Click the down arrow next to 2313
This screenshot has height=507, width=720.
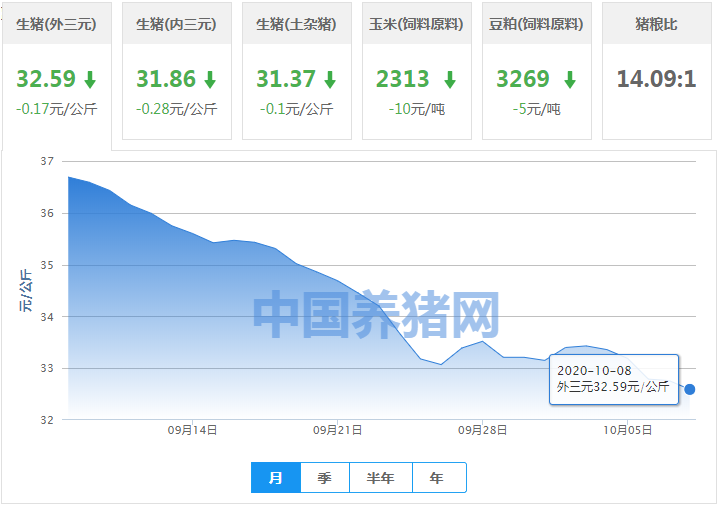pos(449,80)
